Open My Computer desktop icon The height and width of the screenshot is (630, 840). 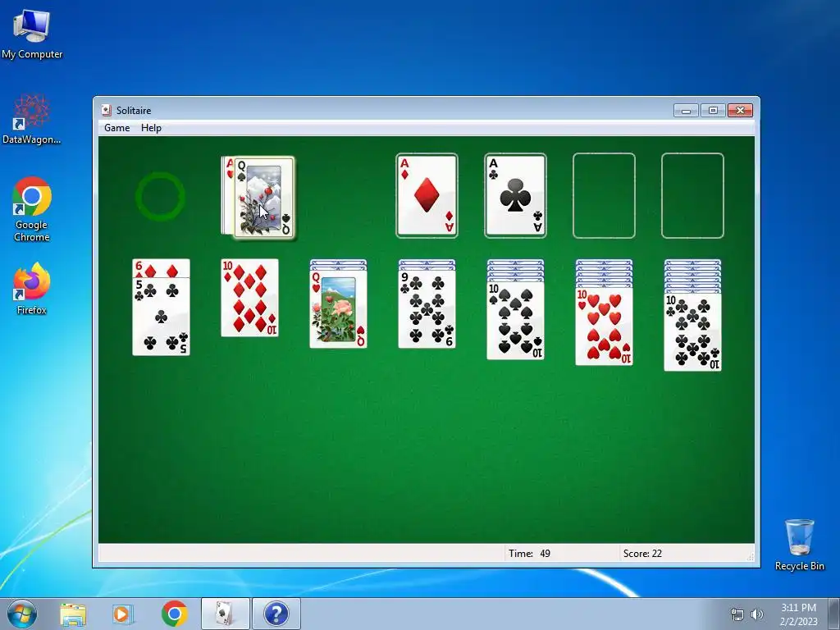click(32, 34)
